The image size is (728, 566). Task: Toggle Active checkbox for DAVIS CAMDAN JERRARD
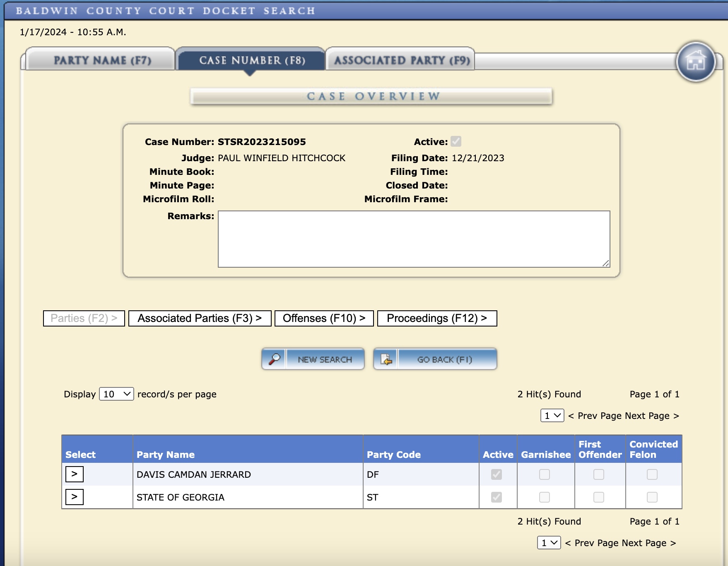click(497, 474)
